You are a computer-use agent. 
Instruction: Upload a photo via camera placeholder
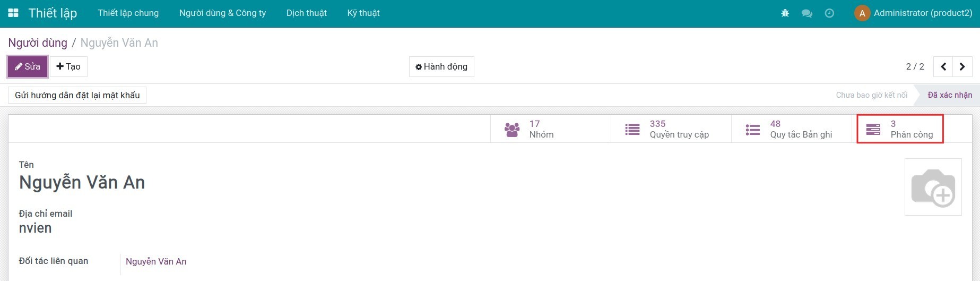point(933,187)
